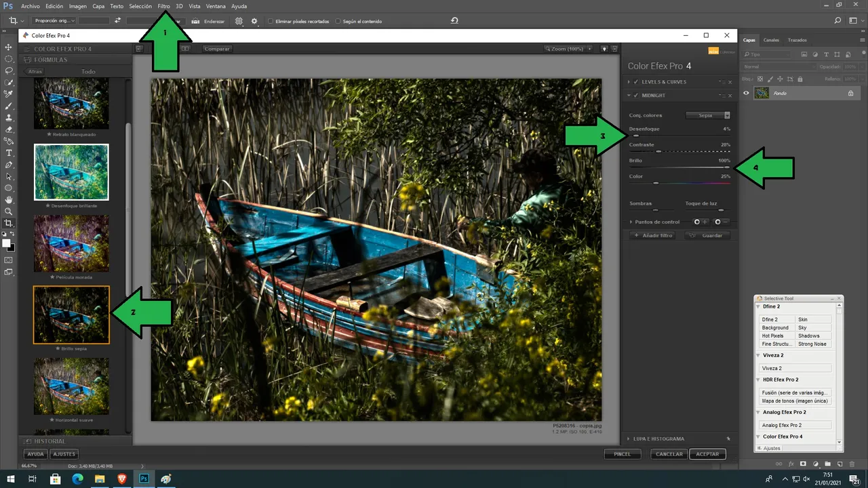The height and width of the screenshot is (488, 868).
Task: Select the Desenfoque brillante preset thumbnail
Action: (x=71, y=172)
